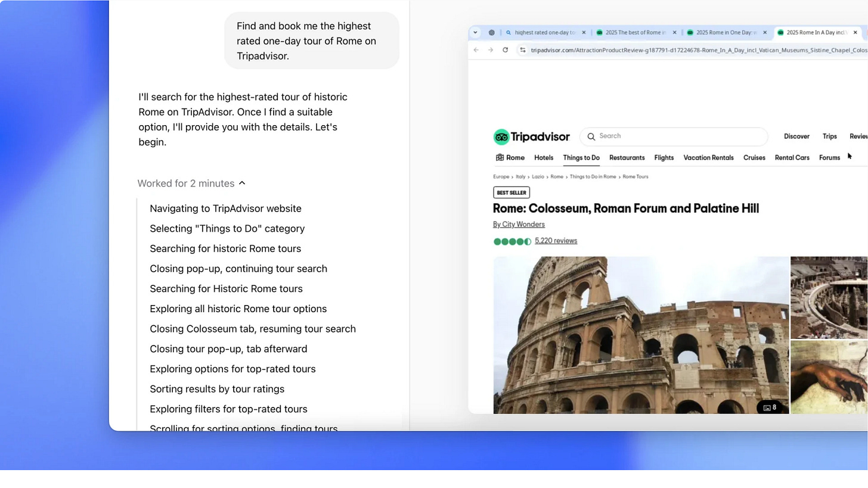The width and height of the screenshot is (868, 488).
Task: Open the Hotels nav item
Action: click(544, 158)
